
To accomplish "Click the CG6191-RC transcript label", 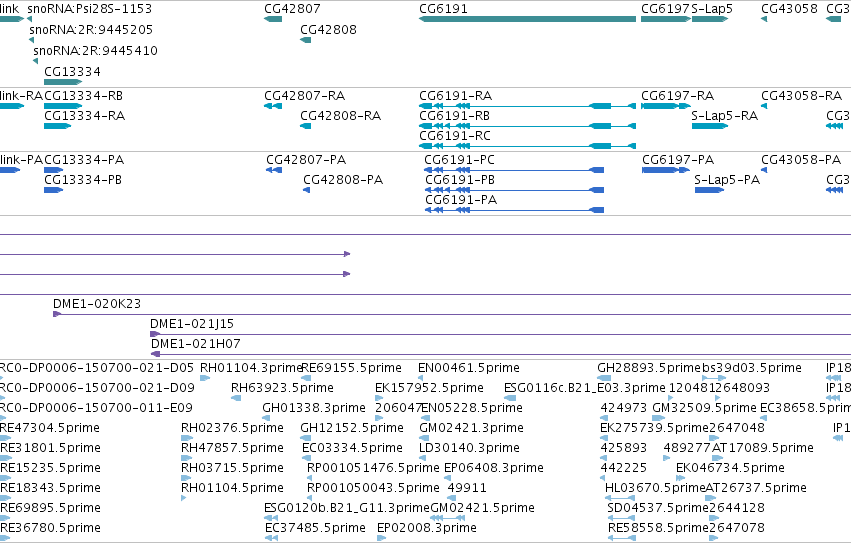I will pyautogui.click(x=455, y=135).
